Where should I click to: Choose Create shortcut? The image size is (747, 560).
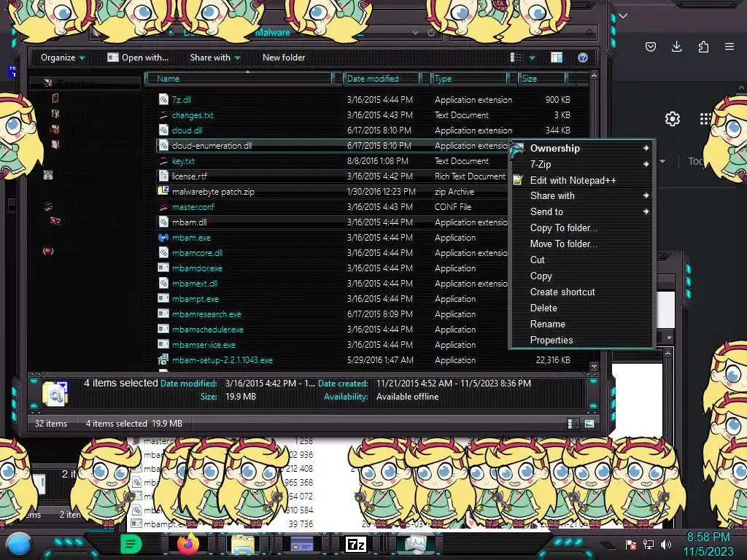pos(580,292)
